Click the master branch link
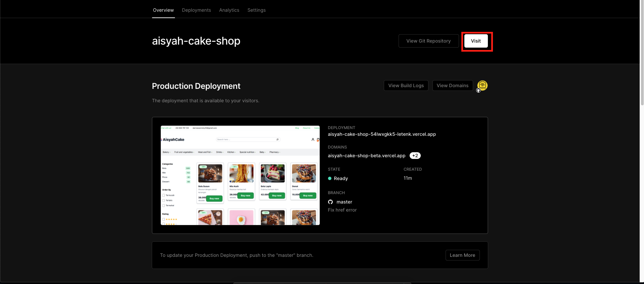644x284 pixels. point(344,202)
